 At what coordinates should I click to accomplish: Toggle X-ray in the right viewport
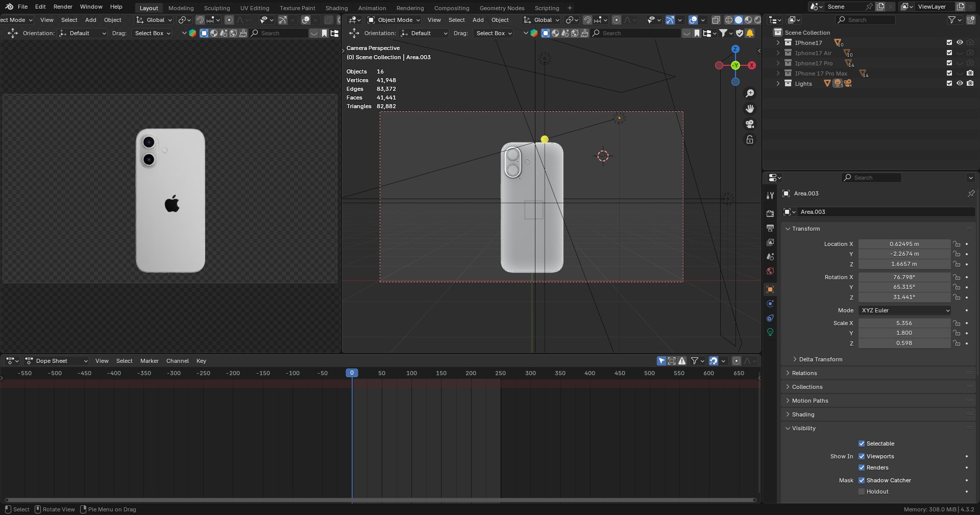coord(716,20)
